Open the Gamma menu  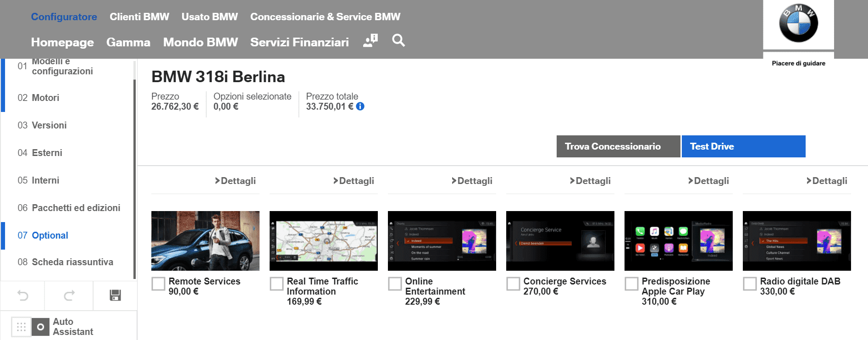coord(128,42)
